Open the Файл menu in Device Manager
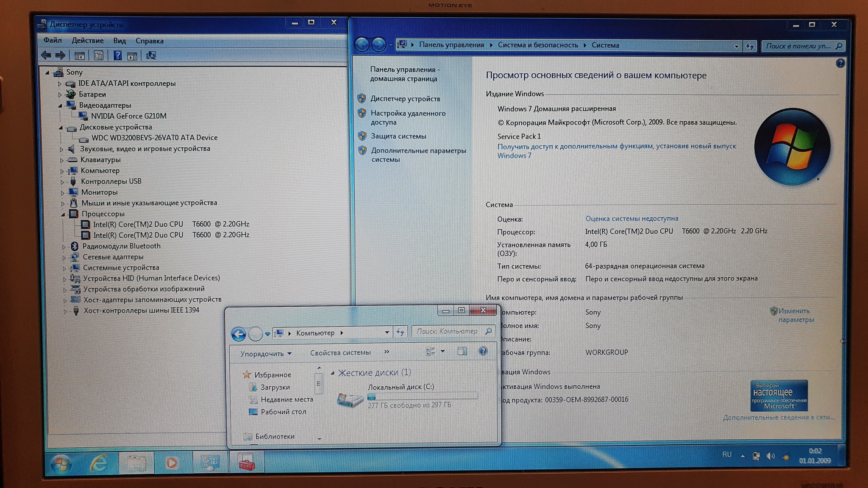 53,40
